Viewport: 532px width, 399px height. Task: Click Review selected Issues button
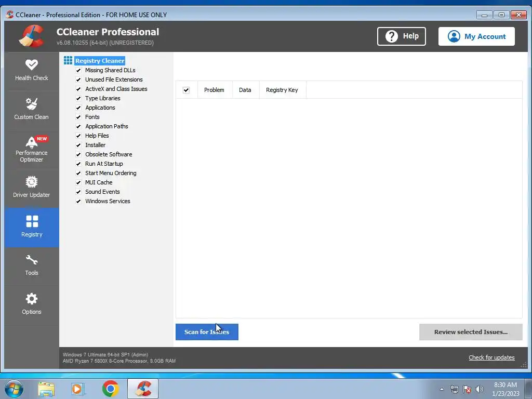point(471,332)
